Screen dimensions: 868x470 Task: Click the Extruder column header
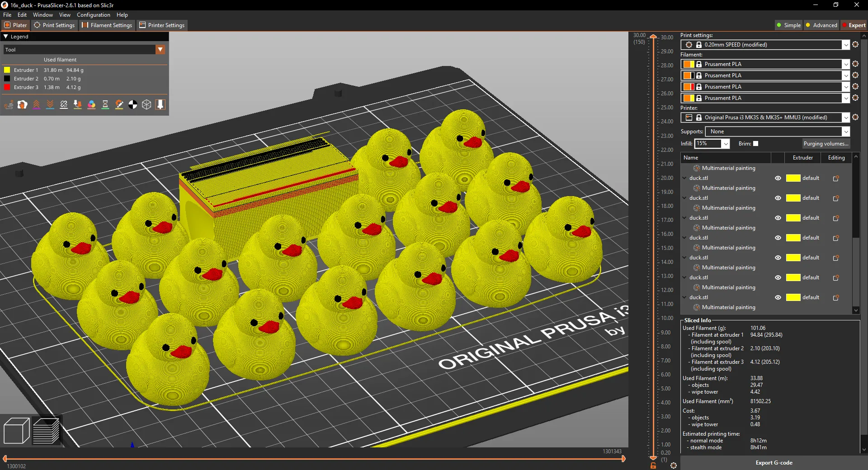pyautogui.click(x=803, y=158)
